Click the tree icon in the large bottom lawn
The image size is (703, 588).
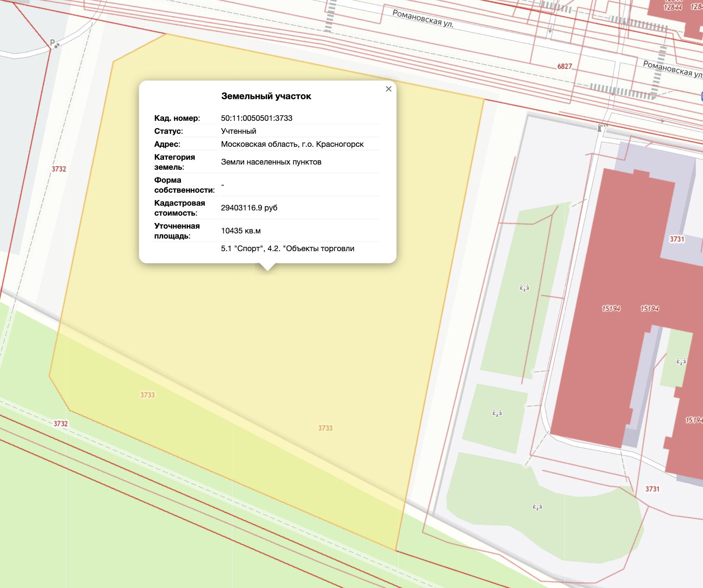(537, 506)
